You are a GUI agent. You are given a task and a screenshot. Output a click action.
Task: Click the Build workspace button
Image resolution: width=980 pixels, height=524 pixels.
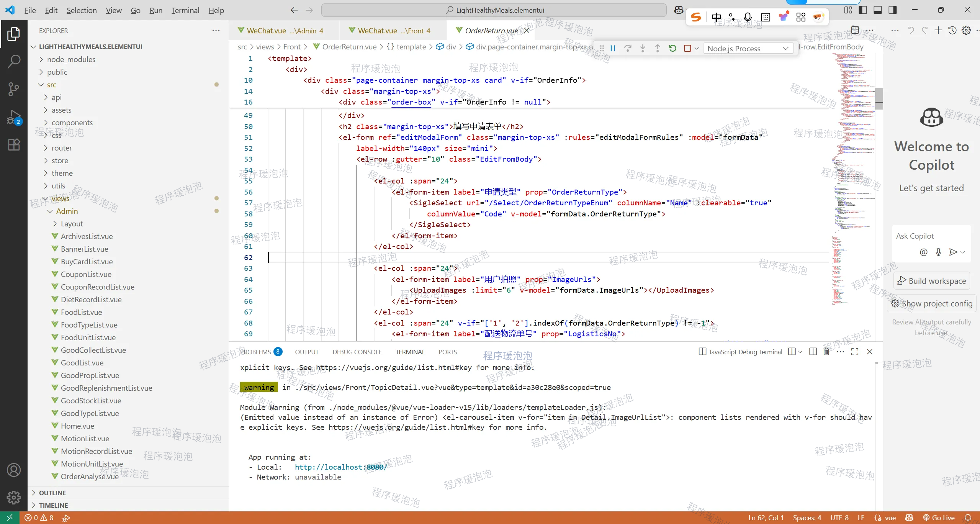coord(932,281)
